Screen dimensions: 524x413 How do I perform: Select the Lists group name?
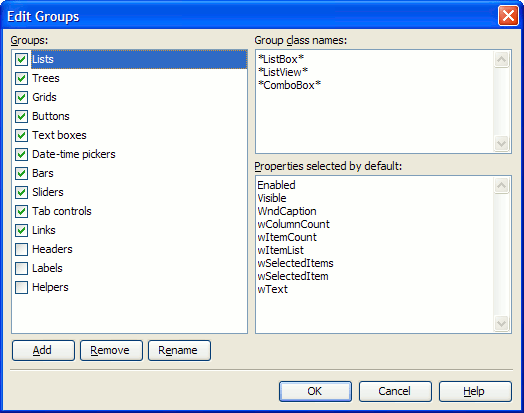tap(43, 59)
